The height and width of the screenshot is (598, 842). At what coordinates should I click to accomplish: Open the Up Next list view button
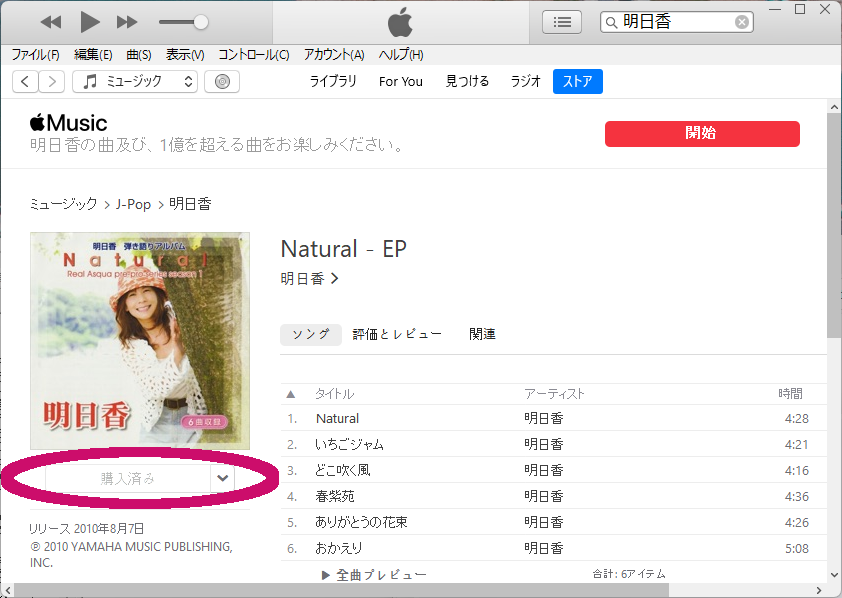[562, 22]
